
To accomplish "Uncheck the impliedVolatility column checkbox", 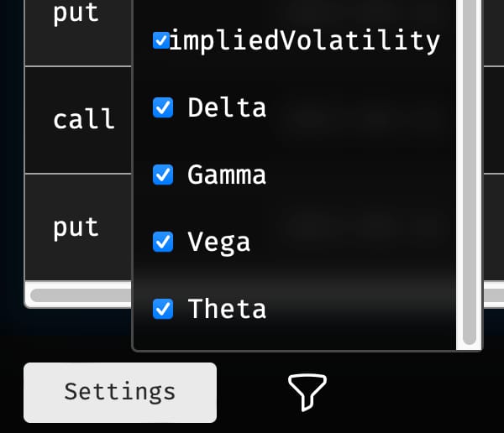I will (x=161, y=40).
